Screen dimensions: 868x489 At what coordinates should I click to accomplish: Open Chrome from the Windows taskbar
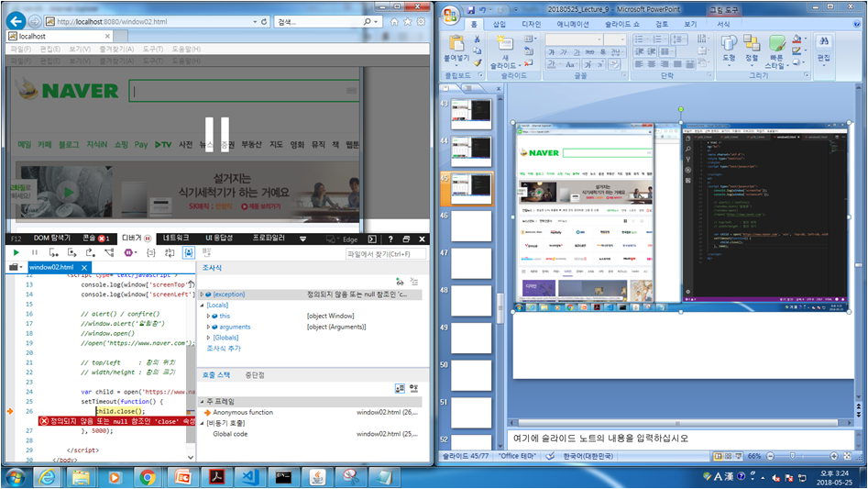[148, 477]
